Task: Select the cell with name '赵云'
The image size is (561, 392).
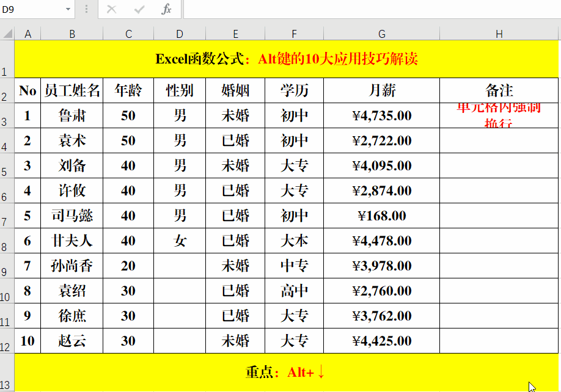Action: (72, 341)
